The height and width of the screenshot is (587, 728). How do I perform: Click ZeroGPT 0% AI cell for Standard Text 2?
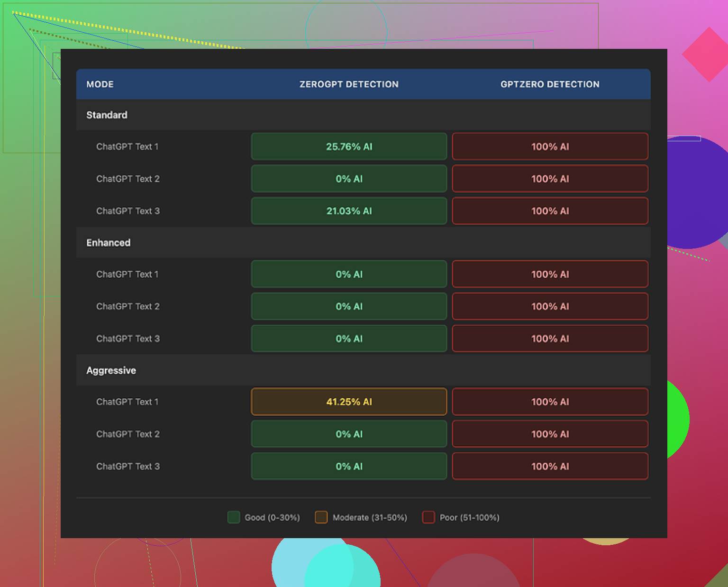pos(349,179)
